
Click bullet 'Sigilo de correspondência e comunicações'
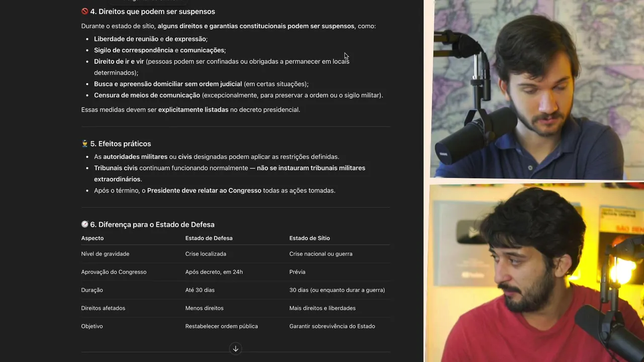(159, 50)
